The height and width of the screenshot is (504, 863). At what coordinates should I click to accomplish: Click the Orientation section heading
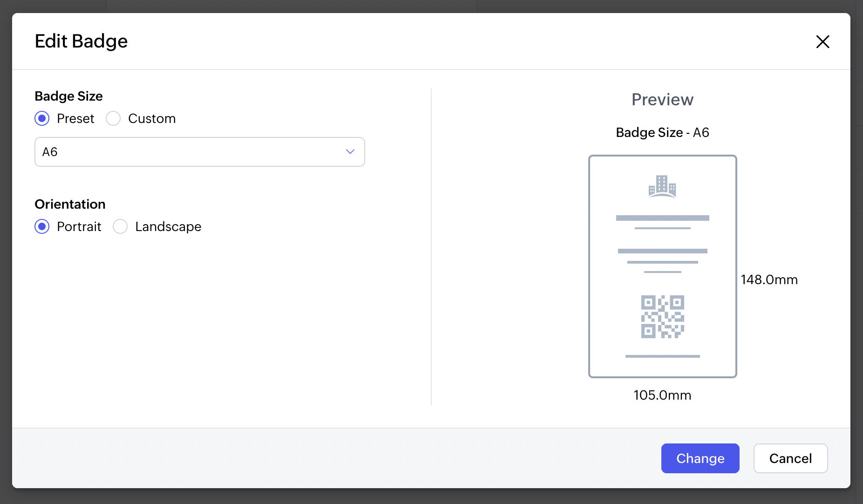coord(70,204)
